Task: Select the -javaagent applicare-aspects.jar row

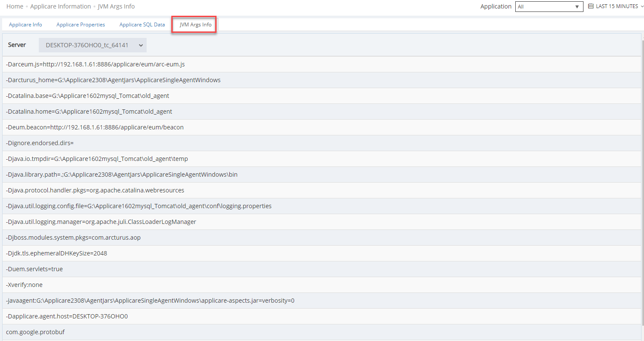Action: click(150, 301)
